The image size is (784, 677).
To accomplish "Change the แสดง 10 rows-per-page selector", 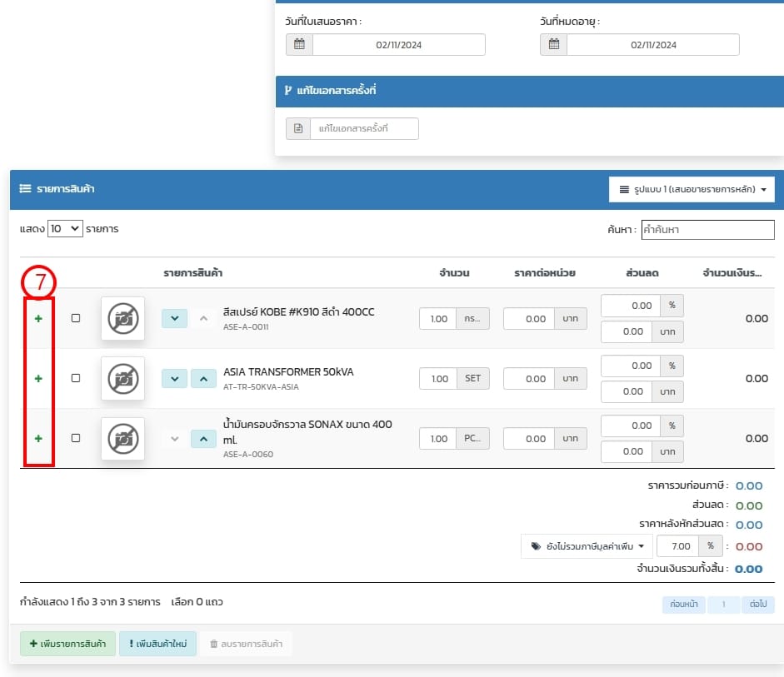I will click(65, 228).
